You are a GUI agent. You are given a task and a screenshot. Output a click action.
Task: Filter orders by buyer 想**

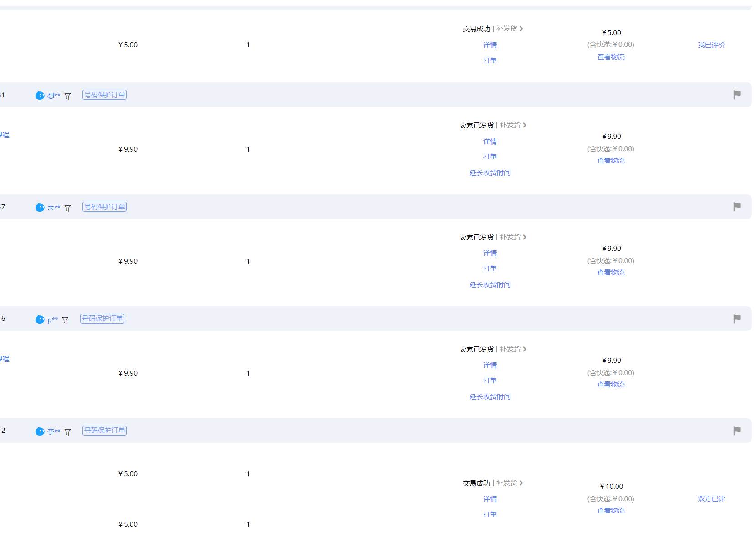(67, 96)
